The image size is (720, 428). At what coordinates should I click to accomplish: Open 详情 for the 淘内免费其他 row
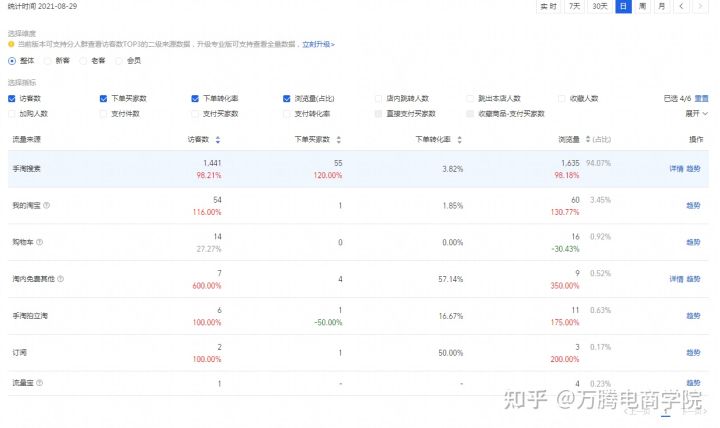[x=676, y=279]
